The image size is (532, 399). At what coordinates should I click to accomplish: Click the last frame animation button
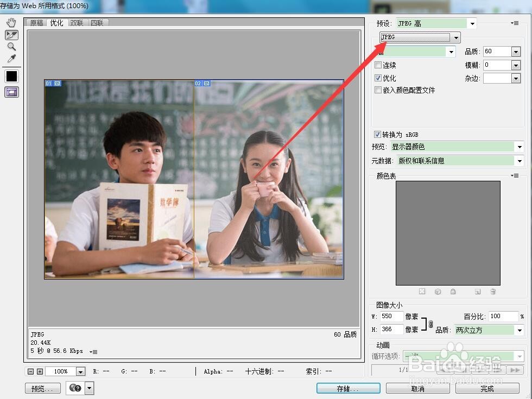(x=515, y=370)
